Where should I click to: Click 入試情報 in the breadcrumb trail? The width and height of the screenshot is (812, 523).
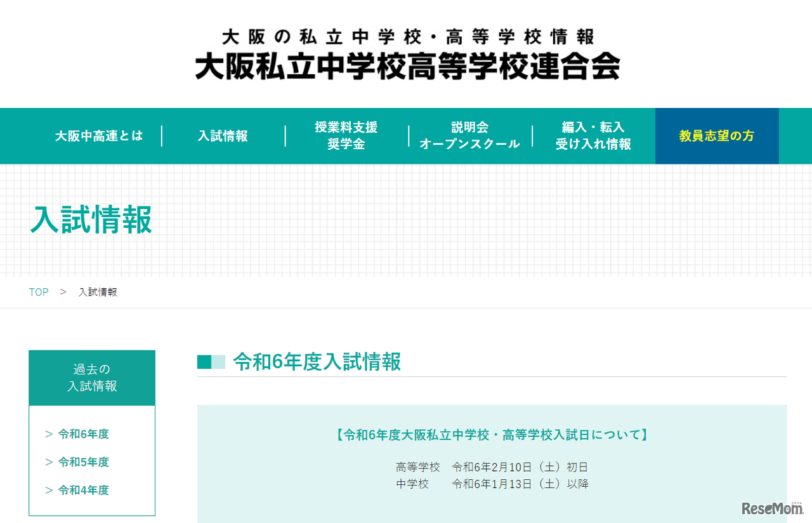98,292
